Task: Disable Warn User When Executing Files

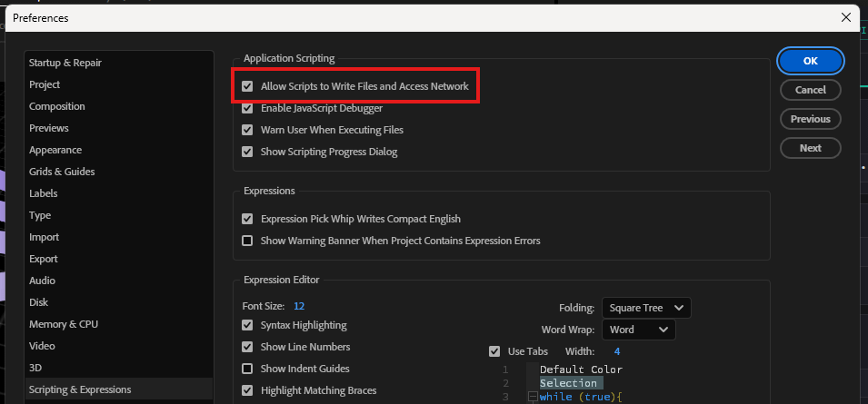Action: click(247, 131)
